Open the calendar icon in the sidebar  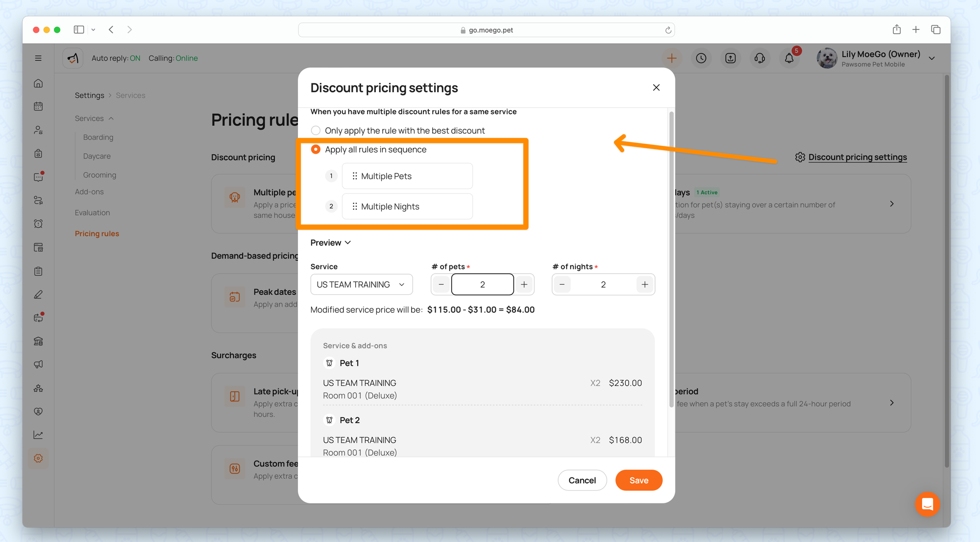pos(38,106)
